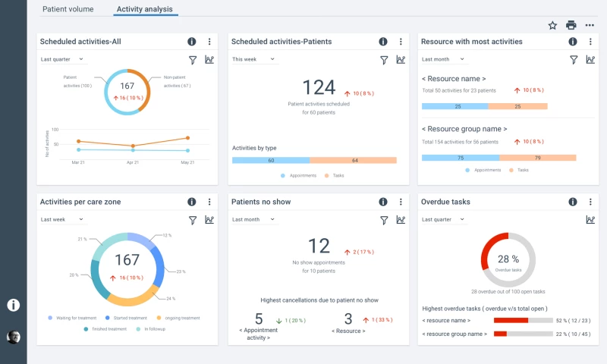Open info for Scheduled activities-All card
Viewport: 607px width, 364px height.
[x=192, y=42]
